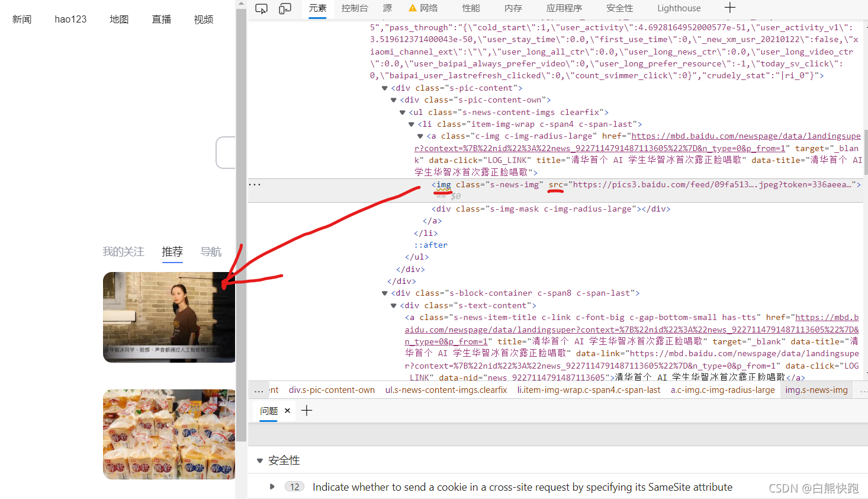
Task: Click breadcrumb div.s-pic-content-own
Action: 332,390
